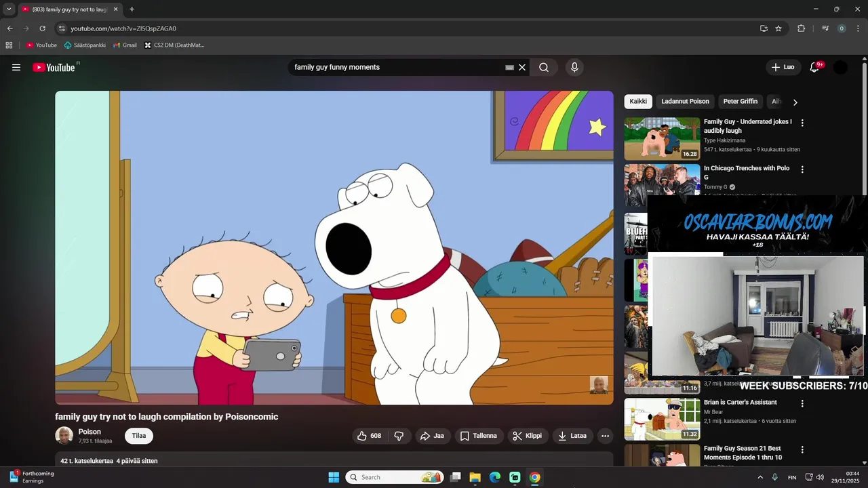Bookmark this page with star
The width and height of the screenshot is (868, 488).
(x=778, y=28)
